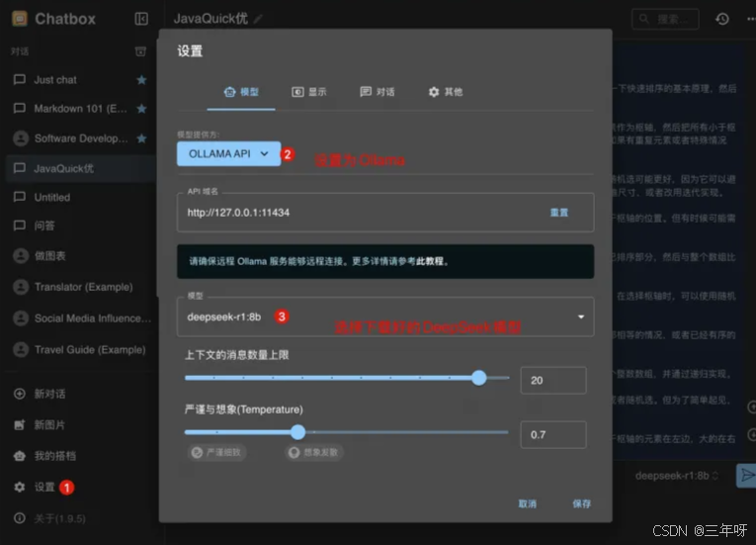Open the Software Developer conversation
The image size is (756, 545).
tap(80, 138)
